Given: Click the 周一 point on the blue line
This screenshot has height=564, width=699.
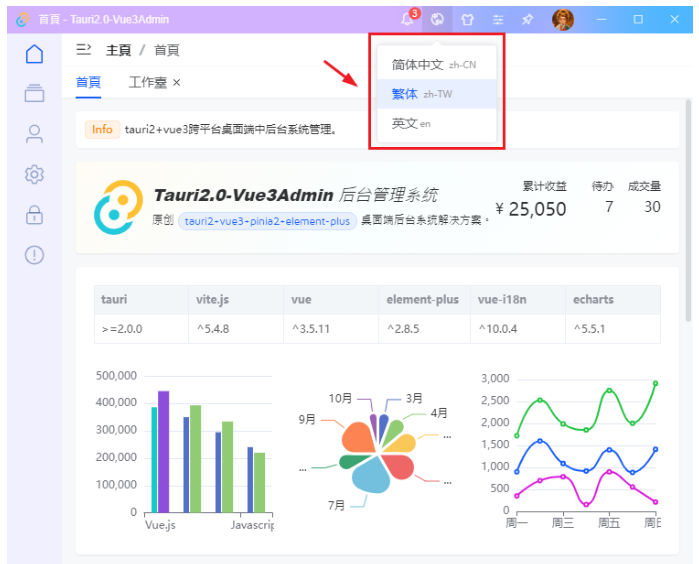Looking at the screenshot, I should [517, 472].
